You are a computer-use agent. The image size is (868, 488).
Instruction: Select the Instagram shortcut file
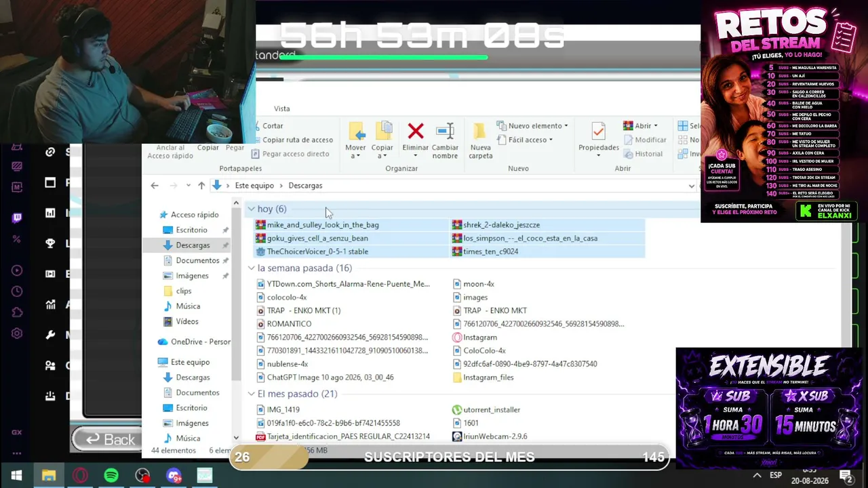pyautogui.click(x=475, y=338)
